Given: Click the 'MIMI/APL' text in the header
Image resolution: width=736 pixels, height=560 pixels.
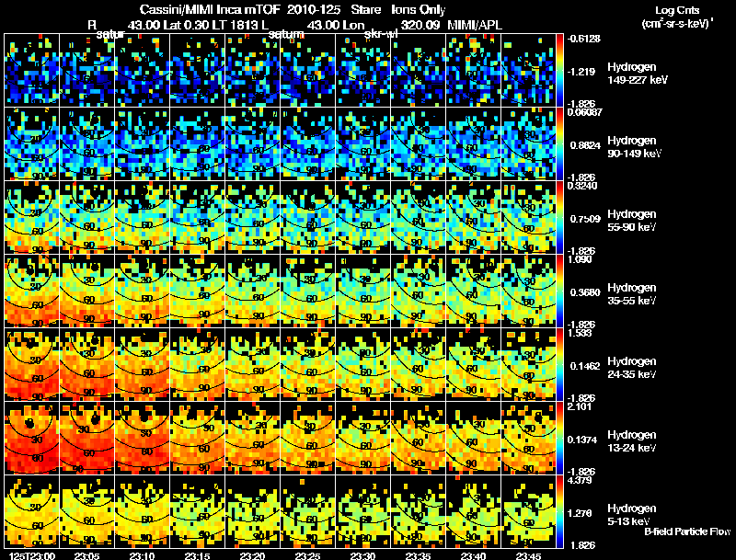Looking at the screenshot, I should coord(475,25).
